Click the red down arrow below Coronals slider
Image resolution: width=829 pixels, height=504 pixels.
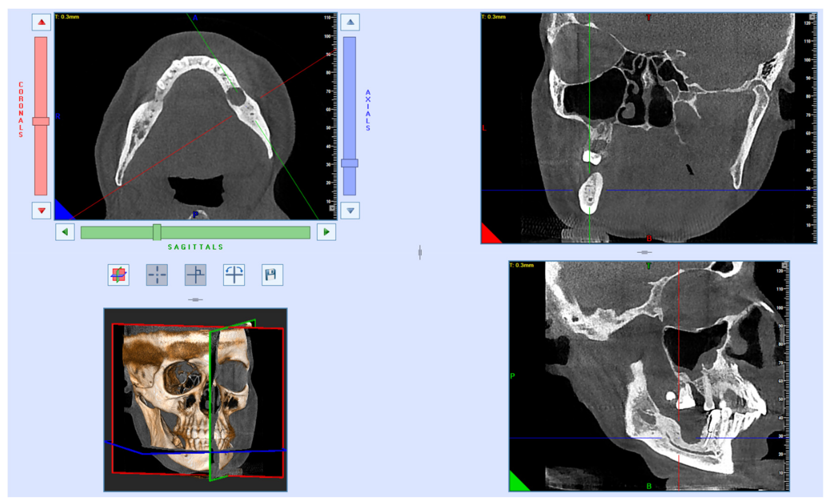coord(41,211)
